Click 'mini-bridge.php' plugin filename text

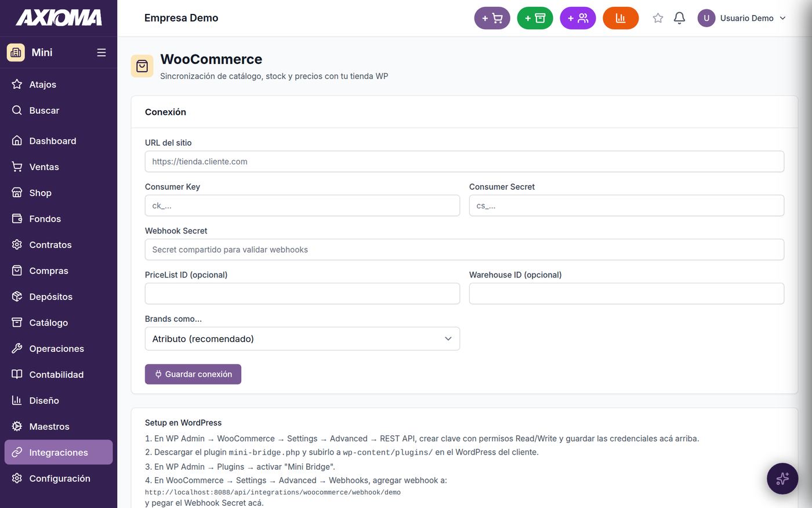[264, 452]
